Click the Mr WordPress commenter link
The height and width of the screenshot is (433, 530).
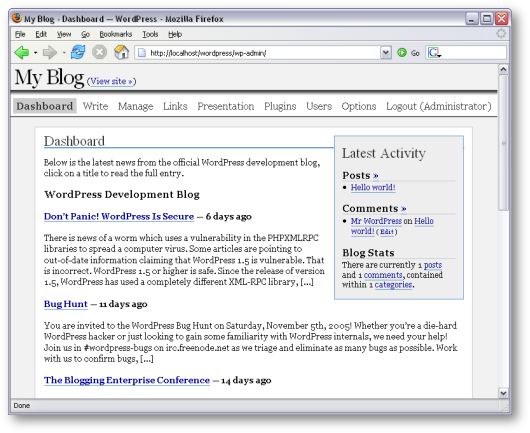376,221
